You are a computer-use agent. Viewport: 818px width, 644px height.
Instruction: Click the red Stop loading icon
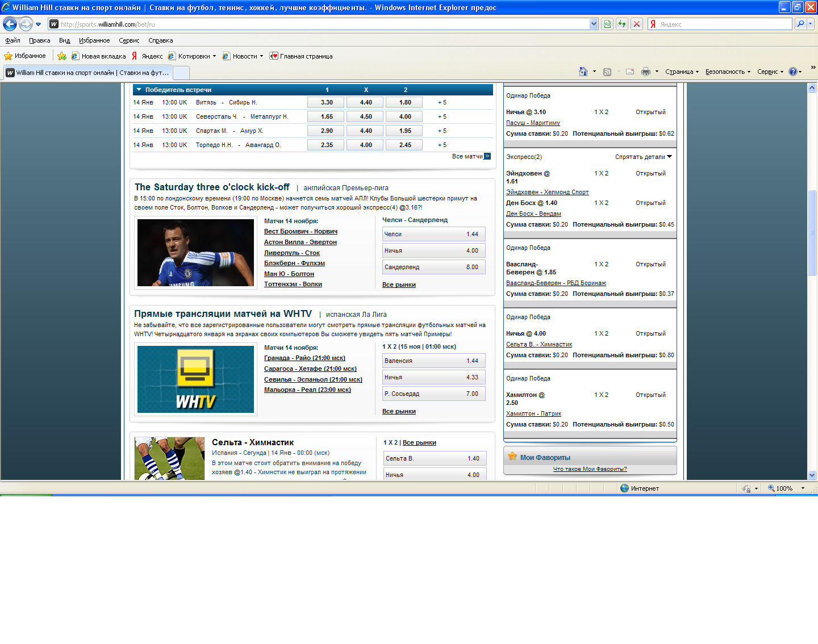coord(637,24)
